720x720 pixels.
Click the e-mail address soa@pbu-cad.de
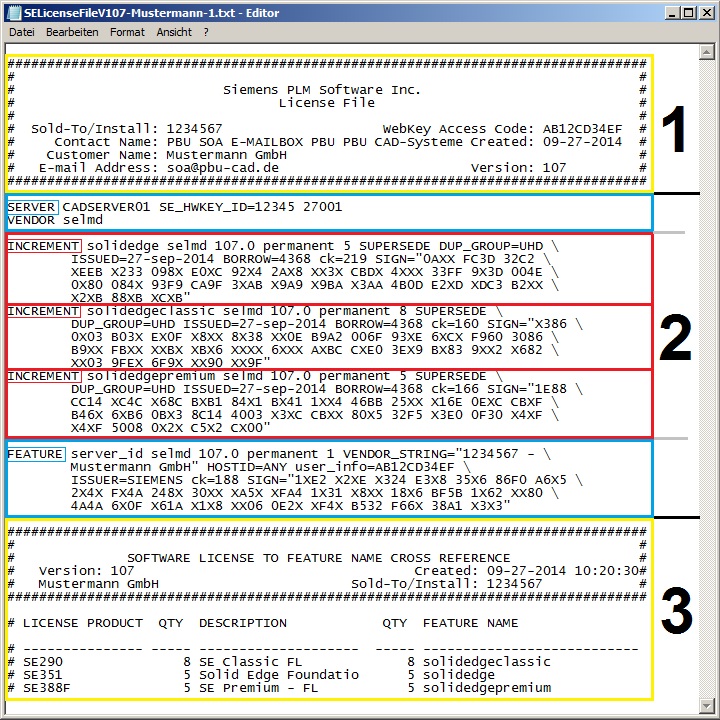click(x=222, y=168)
